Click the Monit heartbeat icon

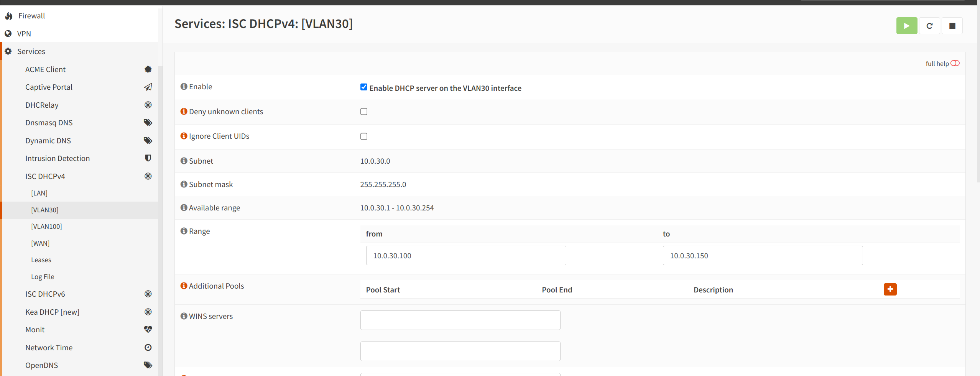coord(148,329)
